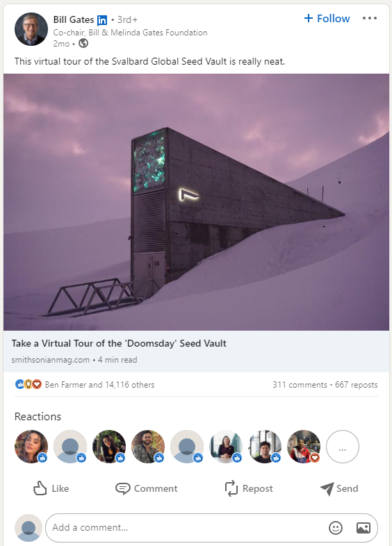Image resolution: width=392 pixels, height=546 pixels.
Task: Click the Comment button
Action: [147, 488]
